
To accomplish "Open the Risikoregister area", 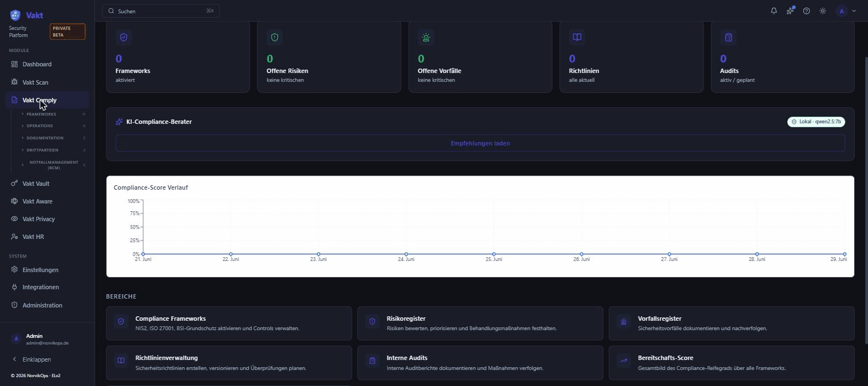I will pos(480,324).
